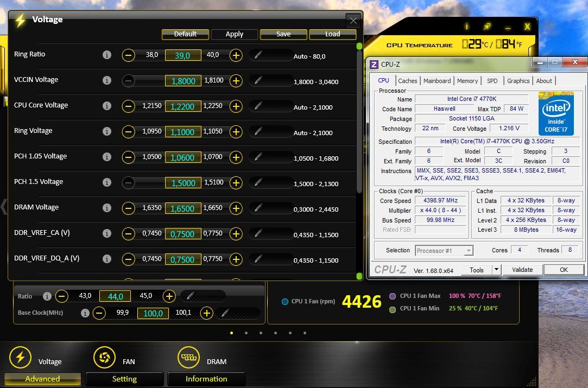Apply the voltage settings
Viewport: 588px width, 388px height.
tap(235, 34)
